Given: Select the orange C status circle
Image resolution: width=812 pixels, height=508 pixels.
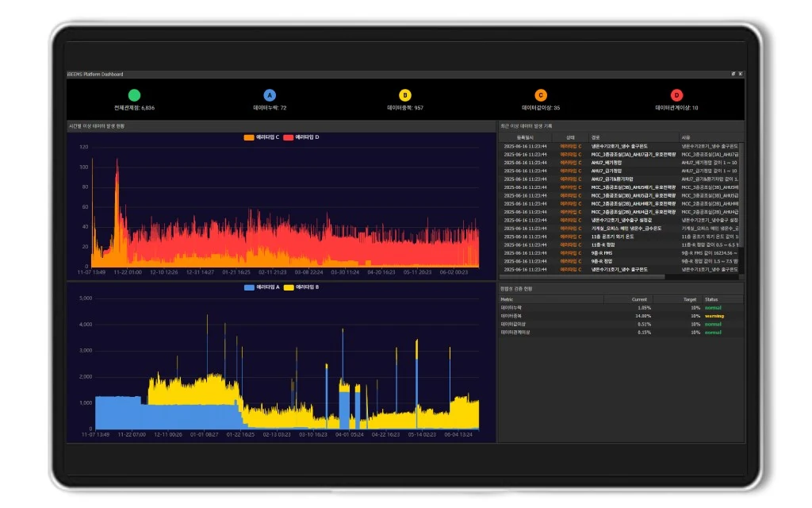Looking at the screenshot, I should coord(541,95).
